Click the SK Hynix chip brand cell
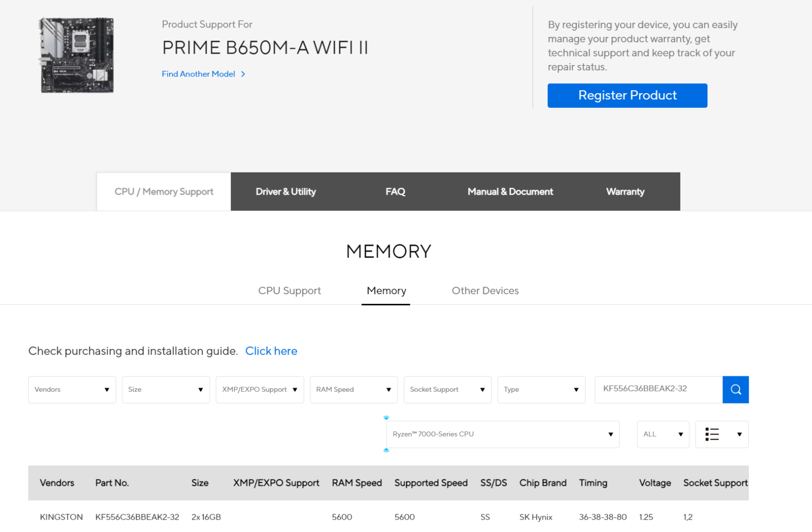The height and width of the screenshot is (532, 812). pyautogui.click(x=536, y=517)
